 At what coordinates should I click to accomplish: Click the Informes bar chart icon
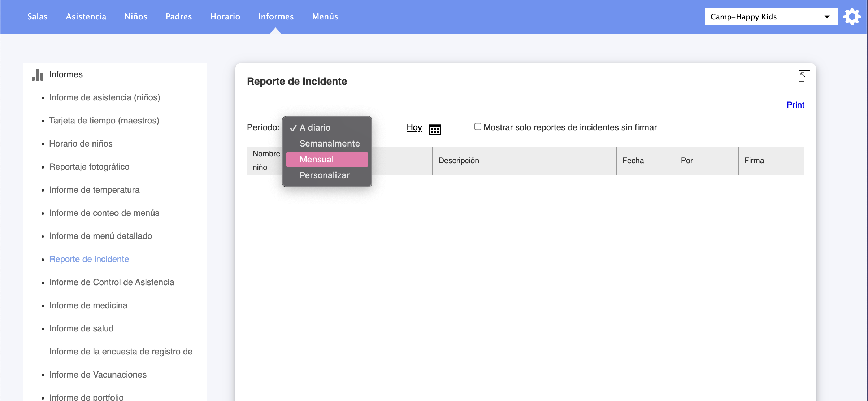coord(38,75)
